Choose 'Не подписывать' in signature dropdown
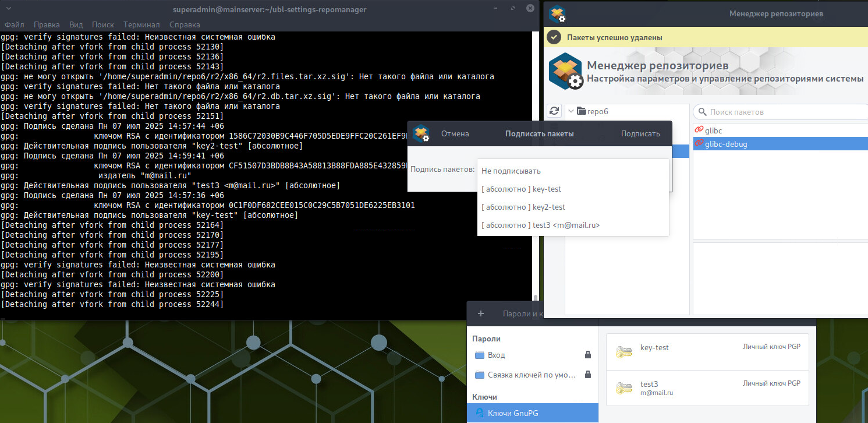This screenshot has width=868, height=423. [511, 171]
